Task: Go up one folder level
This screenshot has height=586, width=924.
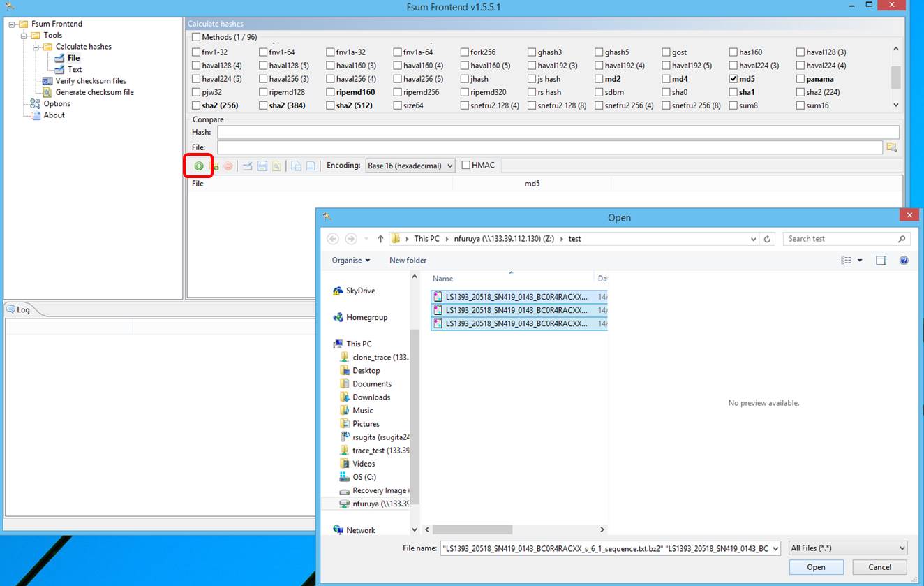Action: pyautogui.click(x=380, y=239)
